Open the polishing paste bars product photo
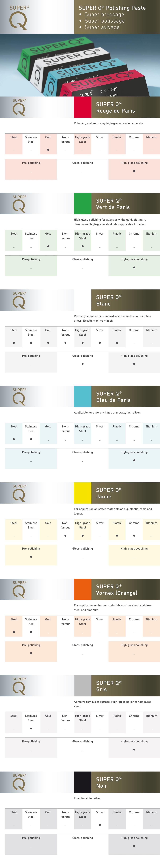The height and width of the screenshot is (868, 160). (80, 65)
